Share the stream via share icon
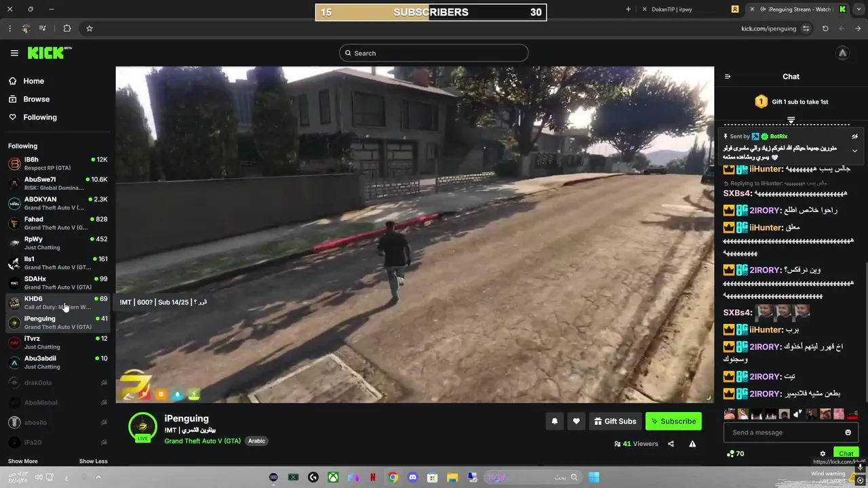This screenshot has width=868, height=488. coord(671,444)
